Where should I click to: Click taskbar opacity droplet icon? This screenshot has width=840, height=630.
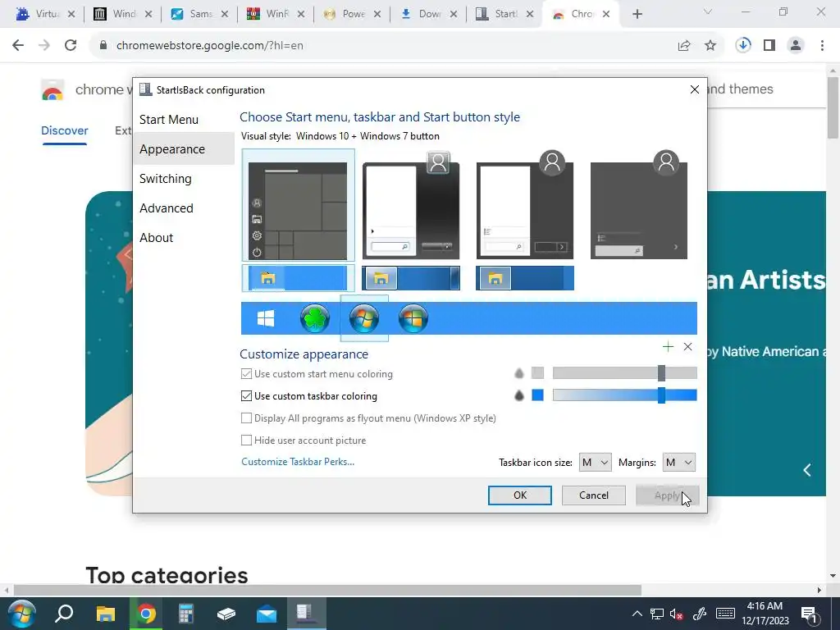(518, 395)
